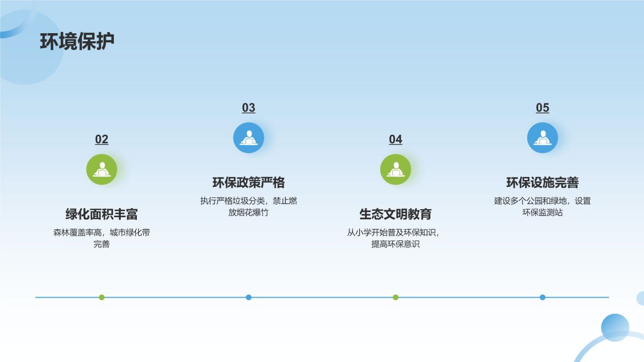Click the green timeline dot below 生态文明教育
The width and height of the screenshot is (644, 362).
(x=395, y=297)
